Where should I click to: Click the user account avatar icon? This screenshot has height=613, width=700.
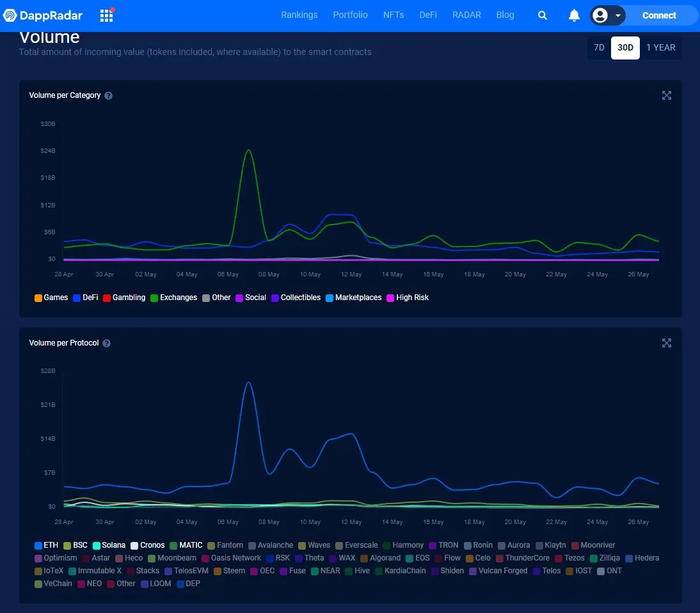600,15
